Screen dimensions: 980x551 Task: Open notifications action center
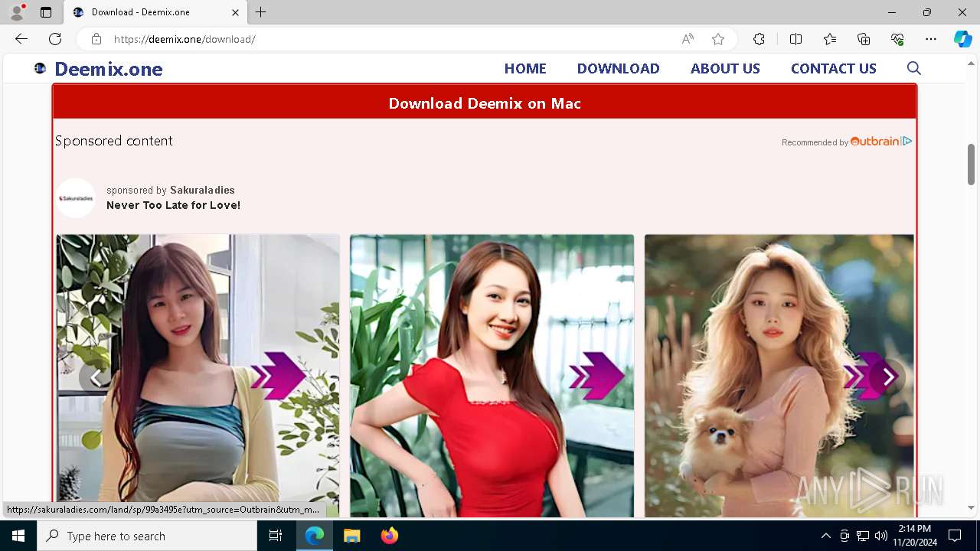(955, 536)
